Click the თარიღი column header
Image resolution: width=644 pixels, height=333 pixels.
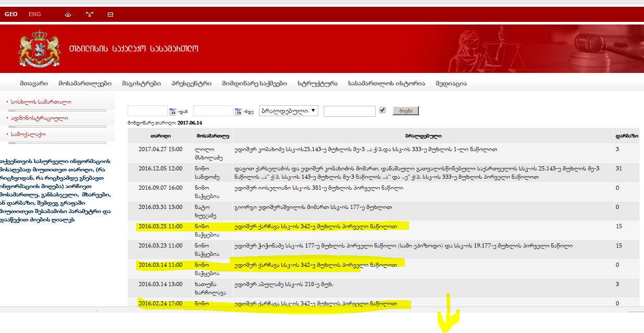pos(161,136)
